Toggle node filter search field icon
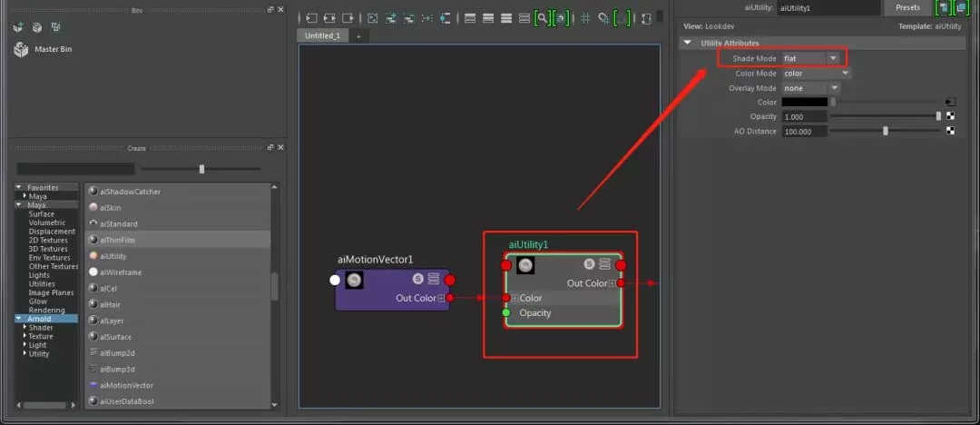This screenshot has width=980, height=425. pos(543,19)
